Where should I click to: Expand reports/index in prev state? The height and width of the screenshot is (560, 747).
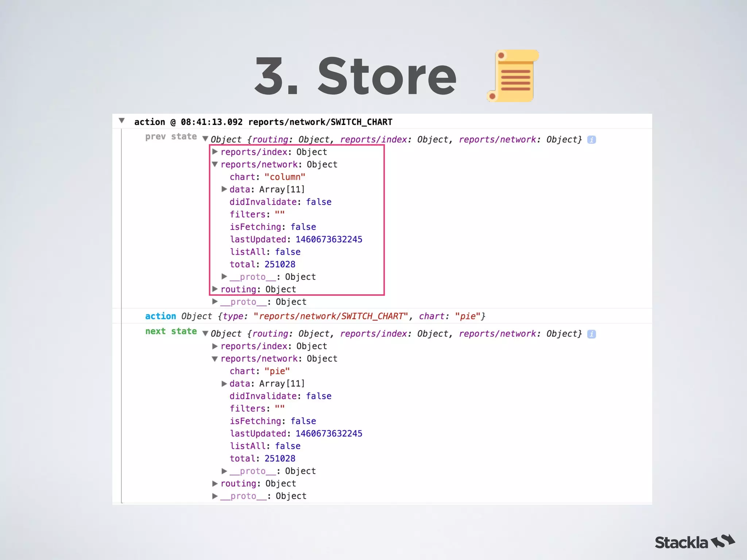click(x=215, y=152)
